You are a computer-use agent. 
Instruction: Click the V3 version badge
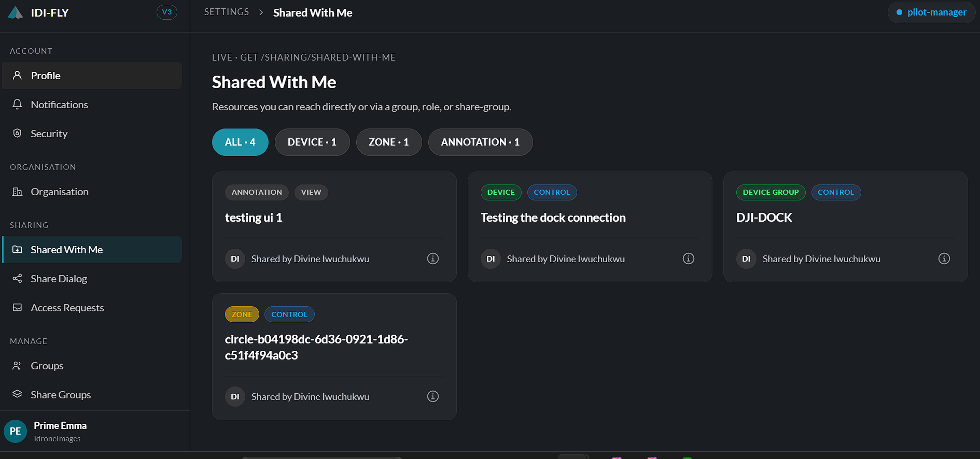point(167,12)
